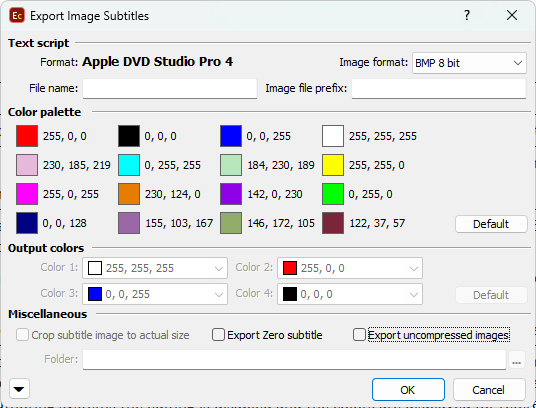This screenshot has height=408, width=536.
Task: Reset color palette with Default button
Action: click(x=491, y=224)
